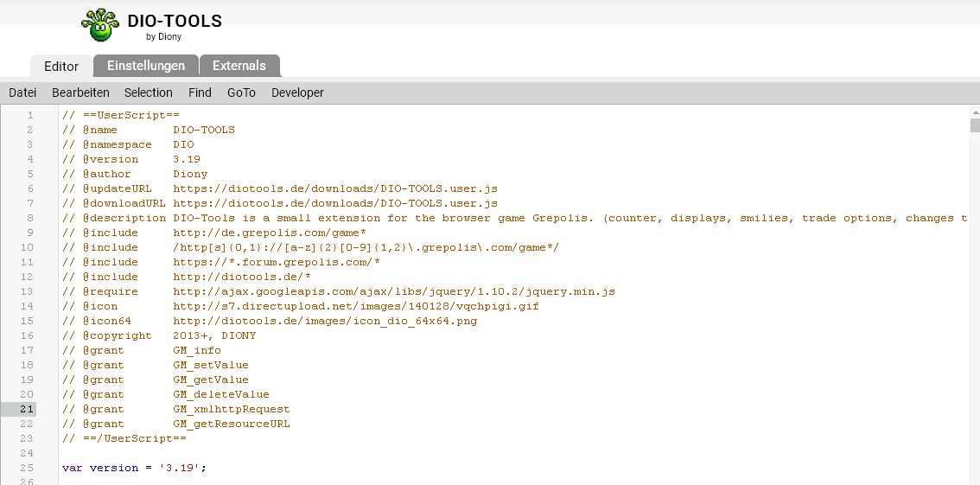The width and height of the screenshot is (980, 485).
Task: Switch to the Externals tab
Action: pyautogui.click(x=239, y=66)
